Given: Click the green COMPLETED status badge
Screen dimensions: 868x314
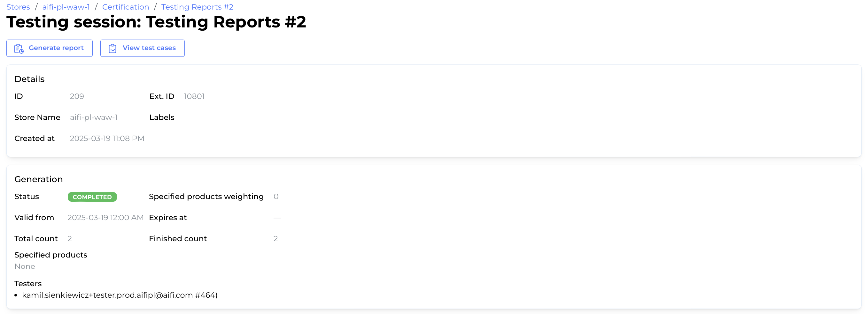Looking at the screenshot, I should [92, 197].
